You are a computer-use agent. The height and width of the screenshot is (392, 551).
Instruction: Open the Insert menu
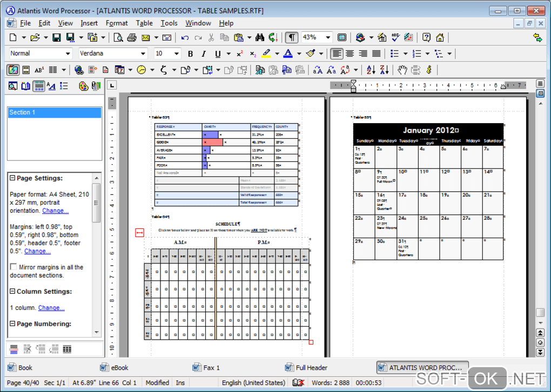tap(89, 23)
